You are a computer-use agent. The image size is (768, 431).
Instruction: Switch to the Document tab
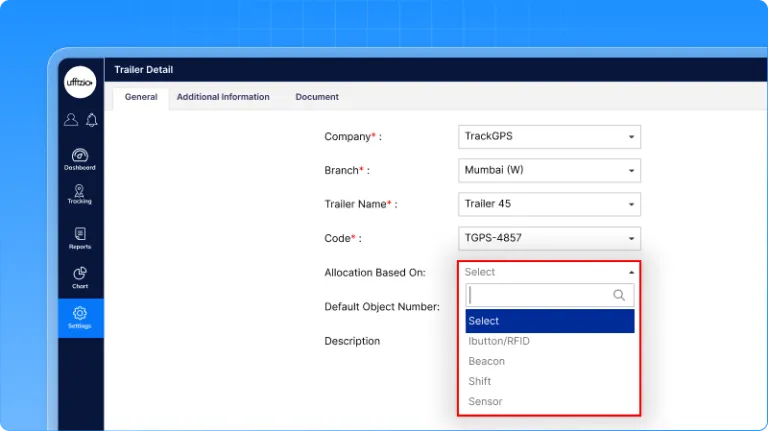click(x=317, y=97)
